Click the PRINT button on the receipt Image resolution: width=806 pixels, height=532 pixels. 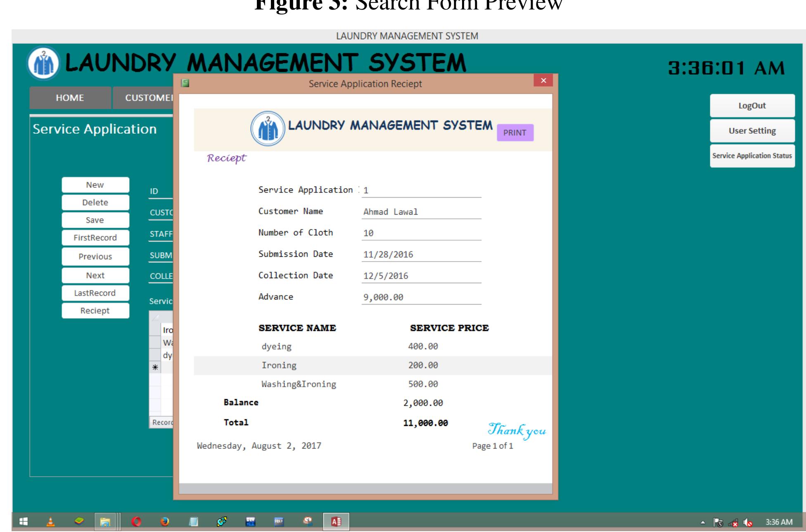(x=514, y=132)
